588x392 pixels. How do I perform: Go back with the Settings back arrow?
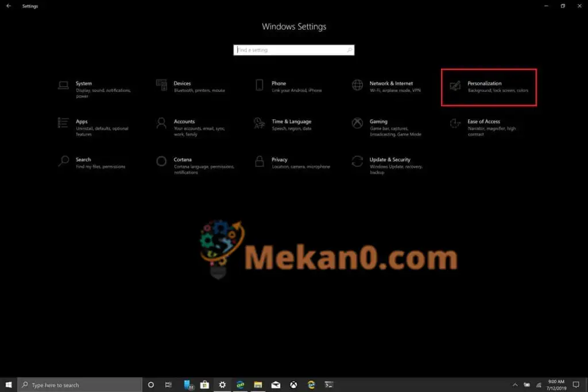9,6
